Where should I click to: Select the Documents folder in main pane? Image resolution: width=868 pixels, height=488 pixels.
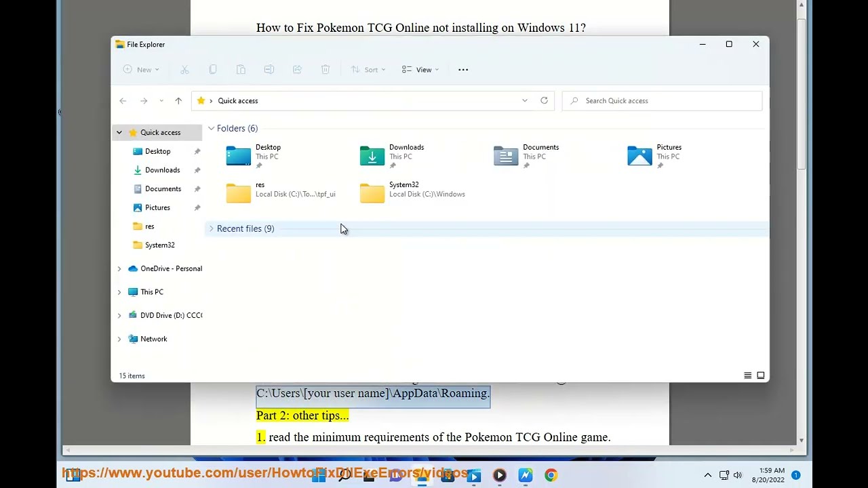526,156
